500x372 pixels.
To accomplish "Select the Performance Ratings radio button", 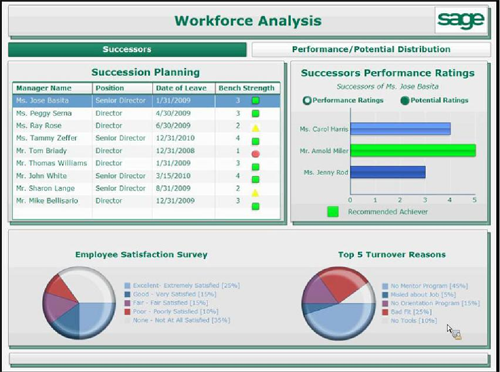I will 307,100.
